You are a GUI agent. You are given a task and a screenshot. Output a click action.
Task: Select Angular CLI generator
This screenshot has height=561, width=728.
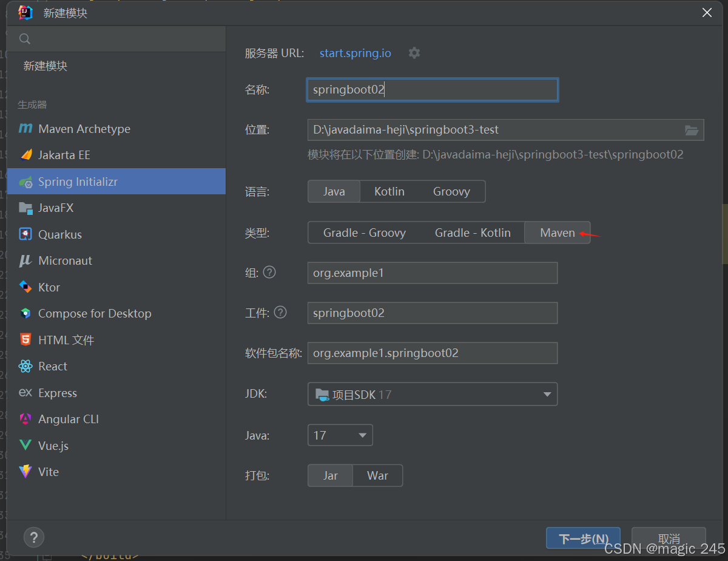pyautogui.click(x=116, y=419)
